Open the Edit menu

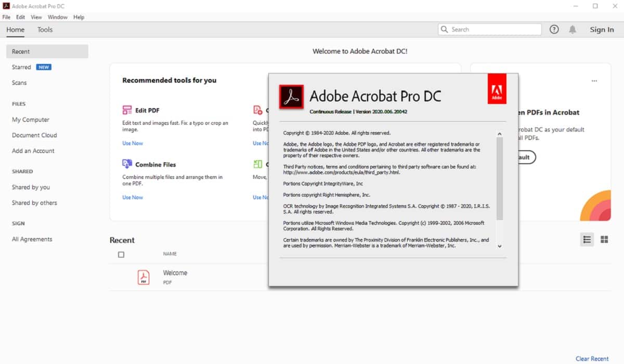click(21, 17)
